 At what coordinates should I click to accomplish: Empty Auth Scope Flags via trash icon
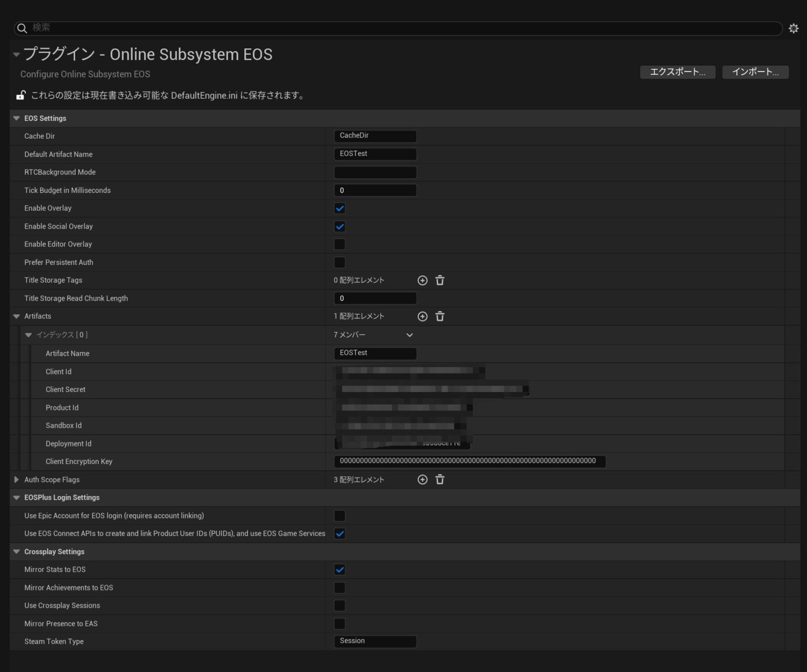tap(440, 479)
